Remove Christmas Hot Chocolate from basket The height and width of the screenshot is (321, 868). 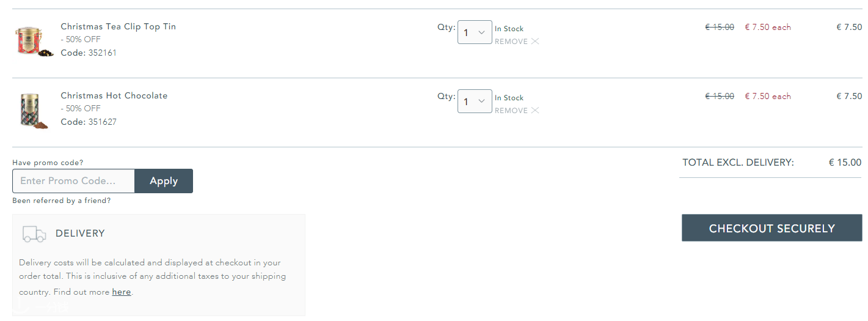(x=511, y=111)
